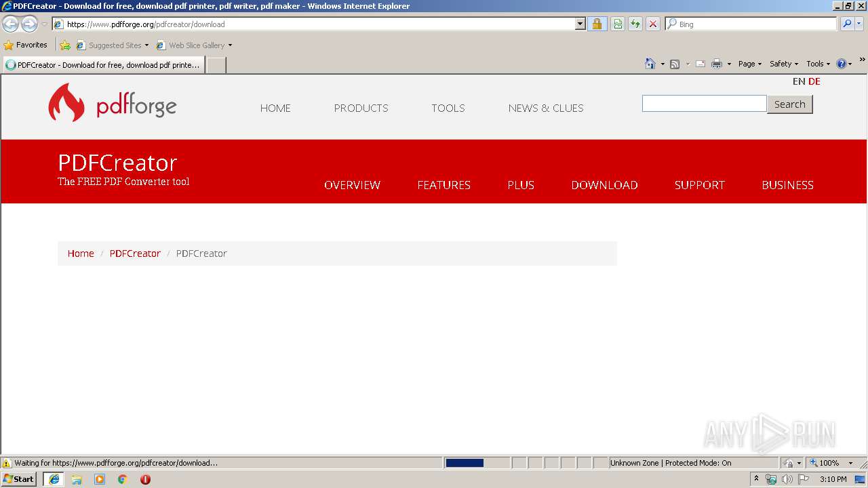Open Windows Explorer folder taskbar icon
The width and height of the screenshot is (868, 488).
pyautogui.click(x=77, y=479)
